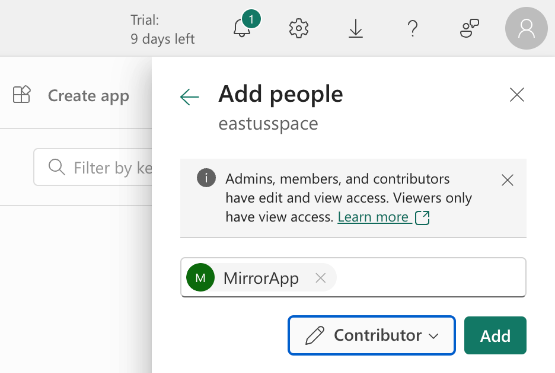Click the eastusspace workspace name
555x373 pixels.
click(x=268, y=124)
